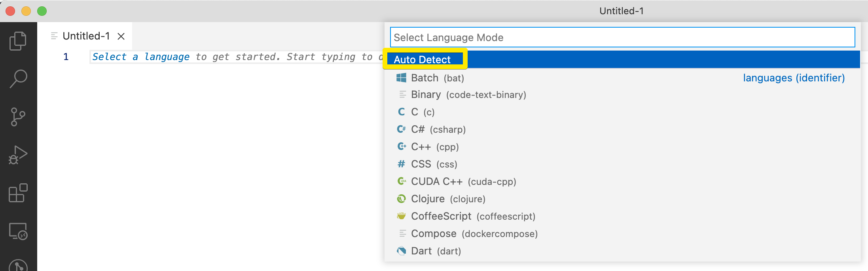Screen dimensions: 868x271
Task: Click the Select Language Mode input field
Action: click(x=622, y=38)
